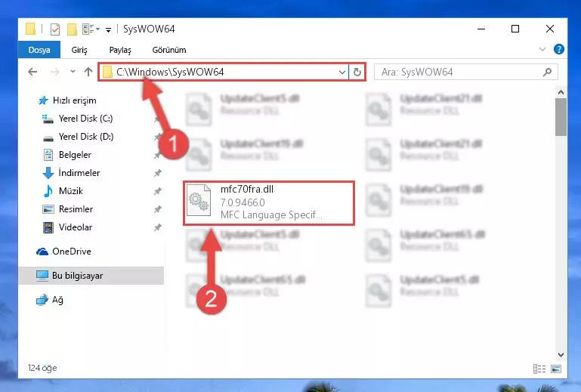Open the recent locations dropdown
The image size is (581, 392).
[x=73, y=72]
